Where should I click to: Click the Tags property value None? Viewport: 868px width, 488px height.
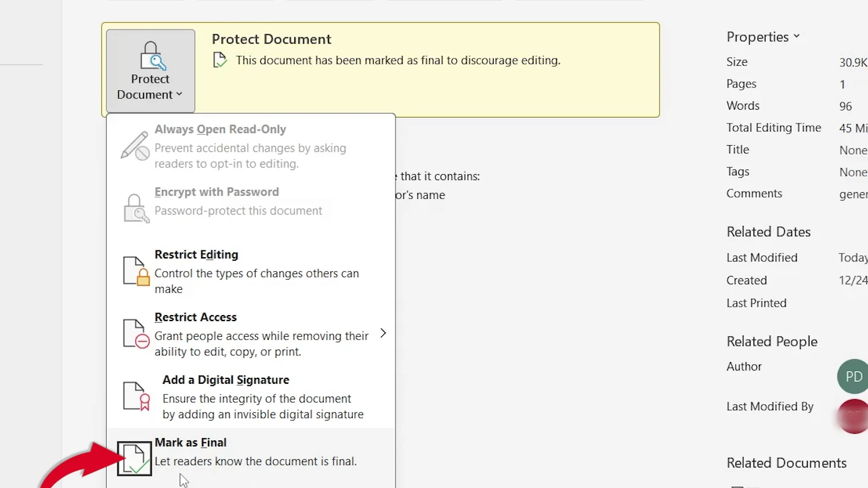point(853,172)
